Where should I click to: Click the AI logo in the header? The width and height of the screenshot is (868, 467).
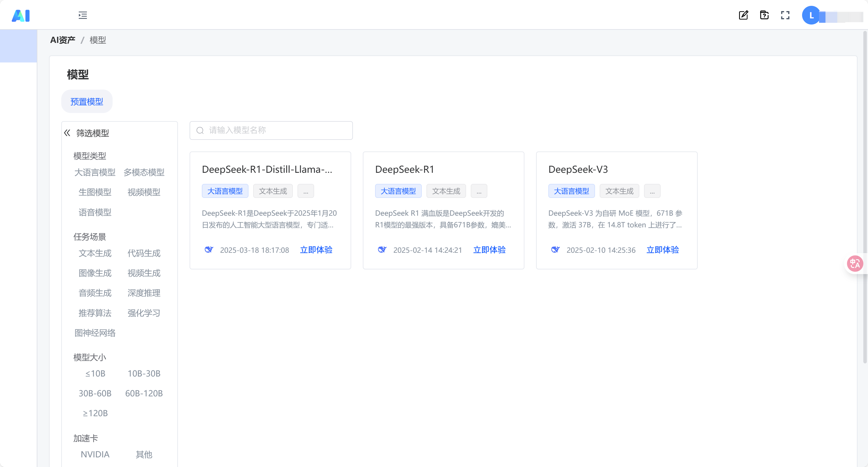(21, 15)
